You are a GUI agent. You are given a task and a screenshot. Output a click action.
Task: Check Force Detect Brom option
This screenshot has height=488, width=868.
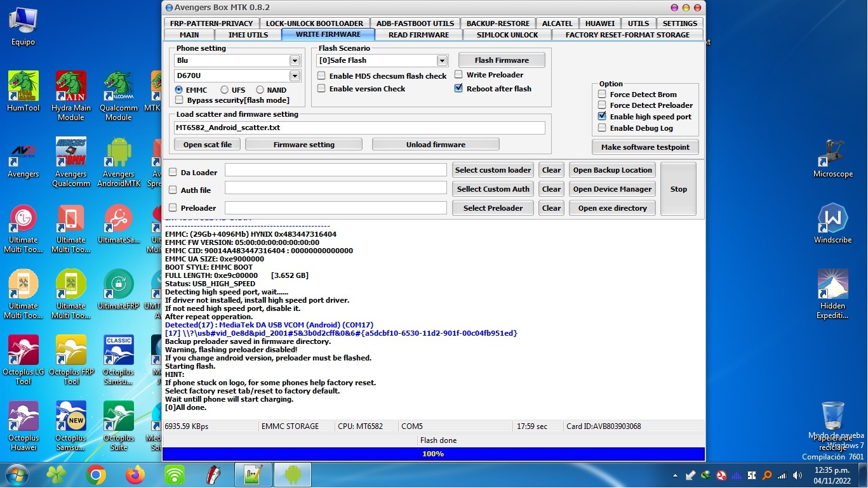tap(602, 95)
